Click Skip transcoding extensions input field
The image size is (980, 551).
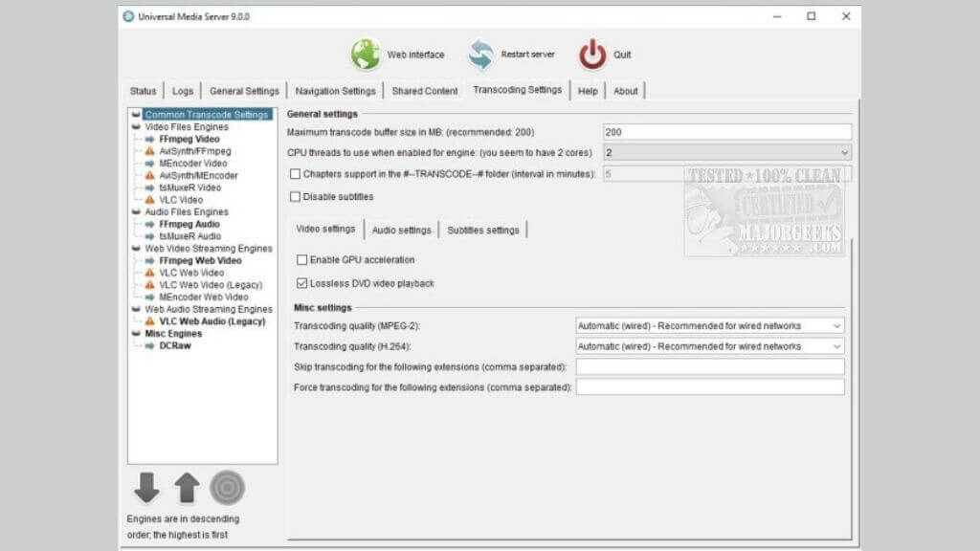pyautogui.click(x=710, y=366)
